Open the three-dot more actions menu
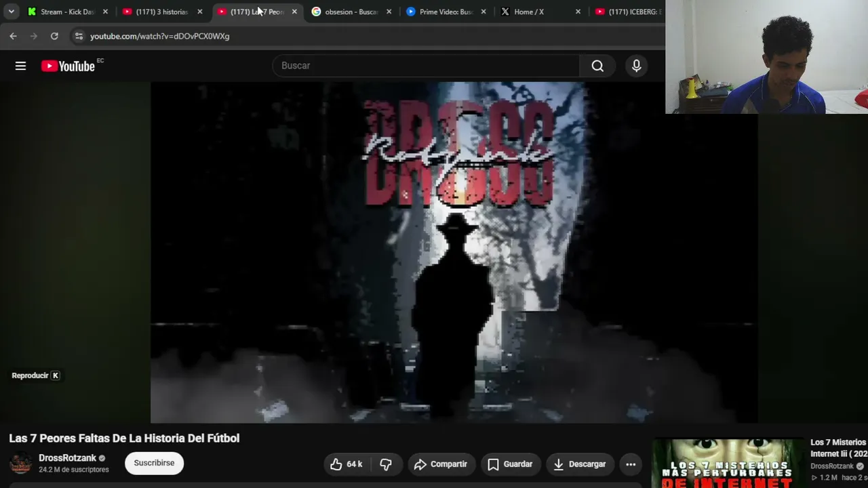This screenshot has height=488, width=868. point(631,464)
